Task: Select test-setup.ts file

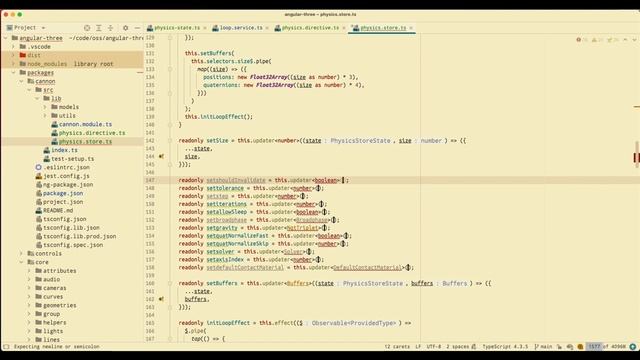Action: click(x=72, y=159)
